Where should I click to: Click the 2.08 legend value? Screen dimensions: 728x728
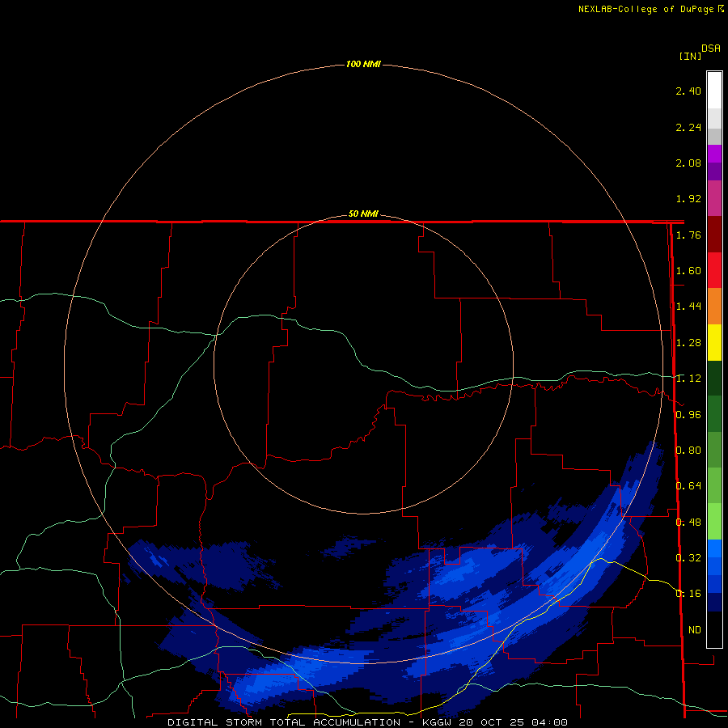688,163
